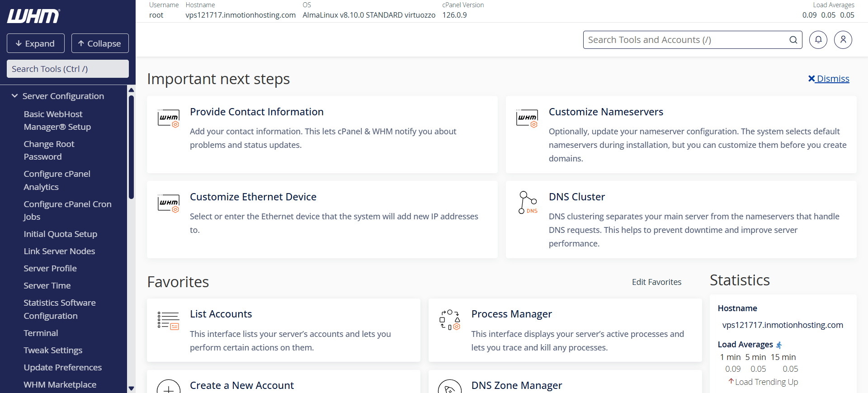
Task: Open Server Time
Action: (x=47, y=285)
